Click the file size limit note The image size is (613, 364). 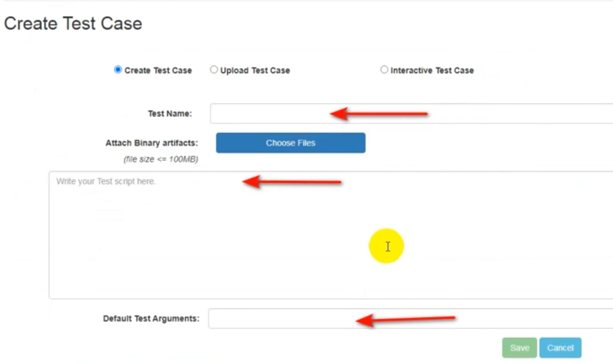tap(161, 159)
